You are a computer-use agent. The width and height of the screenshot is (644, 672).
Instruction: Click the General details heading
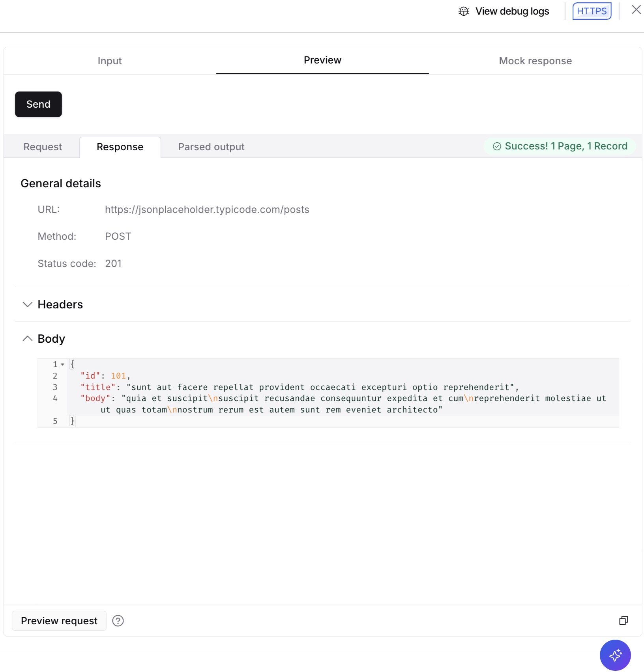(61, 183)
